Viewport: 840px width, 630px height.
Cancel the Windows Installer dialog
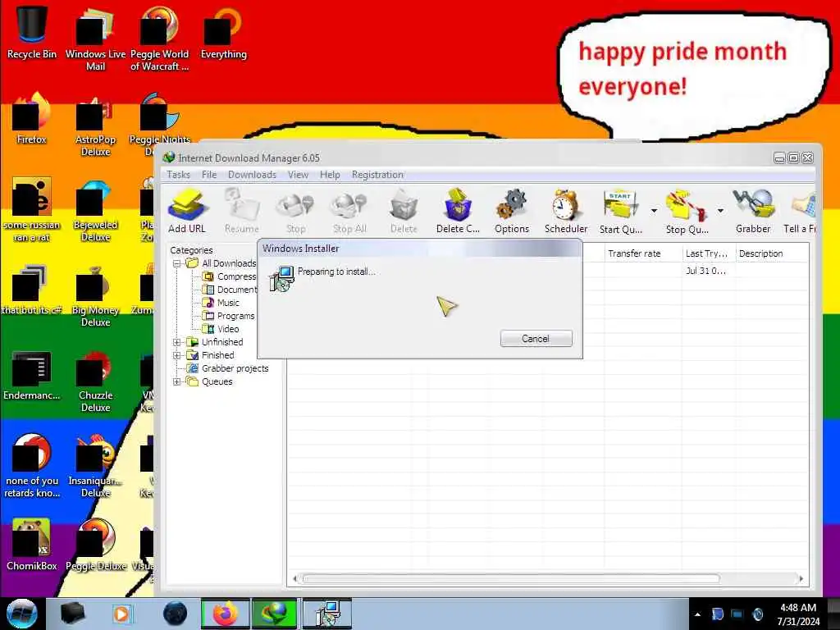(x=536, y=339)
